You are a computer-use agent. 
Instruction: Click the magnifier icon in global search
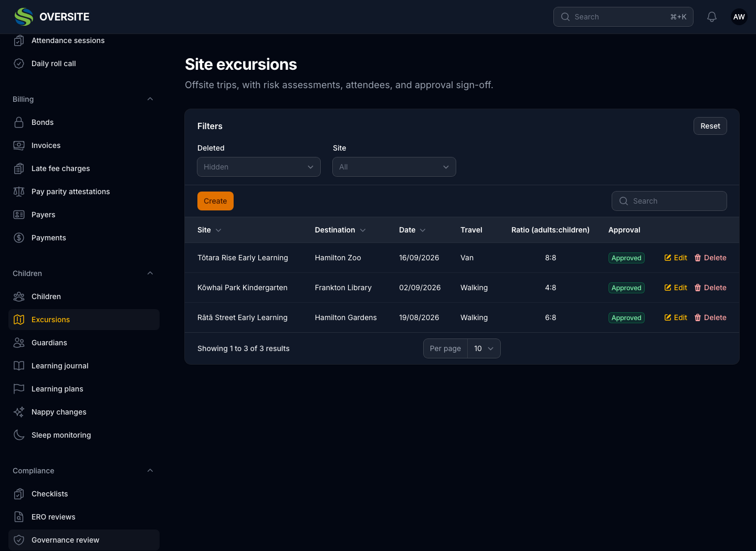coord(565,17)
